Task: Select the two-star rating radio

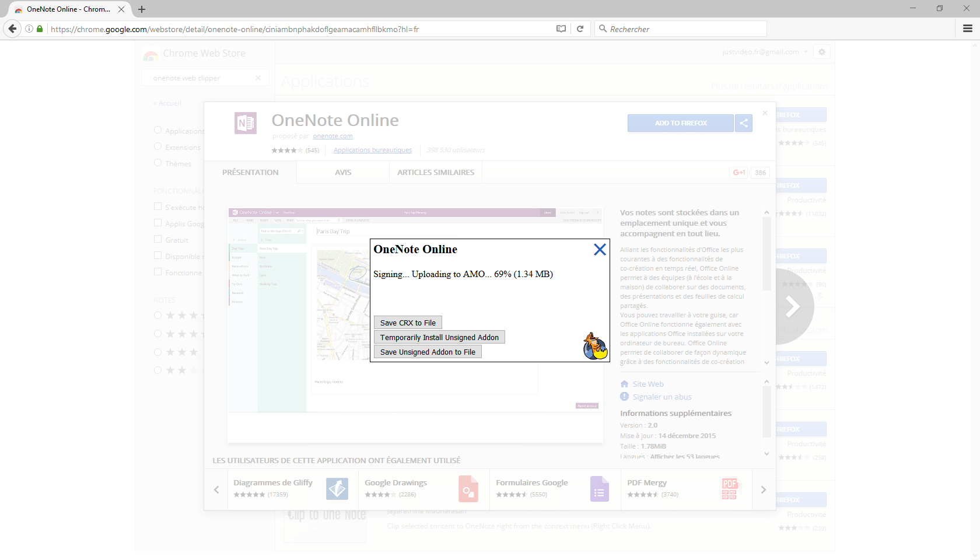Action: 157,370
